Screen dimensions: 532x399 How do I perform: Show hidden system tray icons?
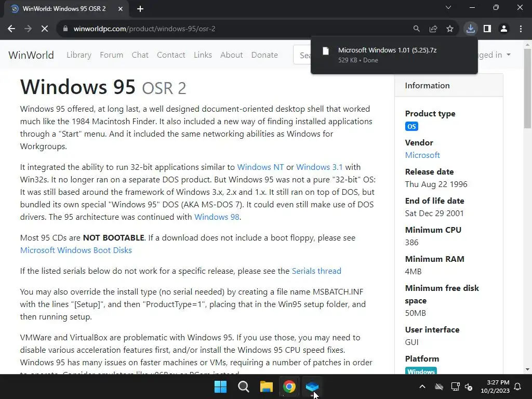(422, 387)
